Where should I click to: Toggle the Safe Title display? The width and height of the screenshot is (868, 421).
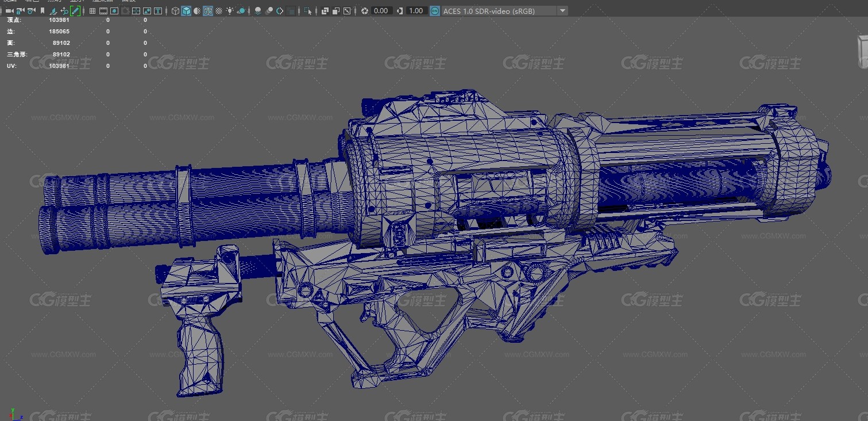click(x=158, y=11)
